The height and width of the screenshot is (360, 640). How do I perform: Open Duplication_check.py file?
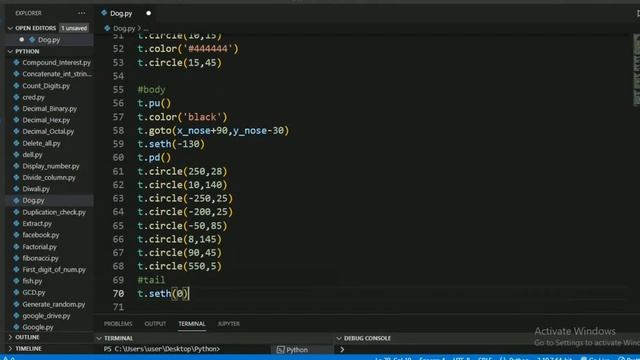pyautogui.click(x=54, y=212)
